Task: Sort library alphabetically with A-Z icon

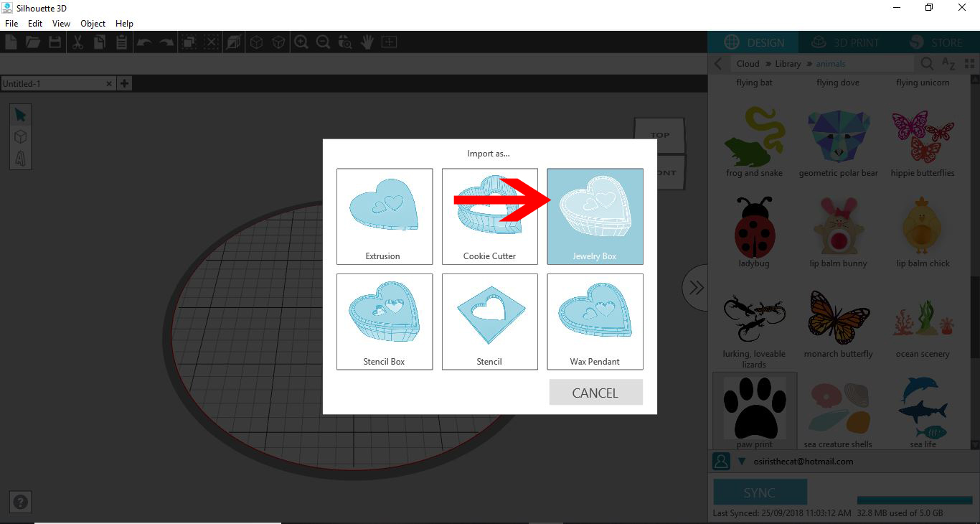Action: pyautogui.click(x=948, y=64)
